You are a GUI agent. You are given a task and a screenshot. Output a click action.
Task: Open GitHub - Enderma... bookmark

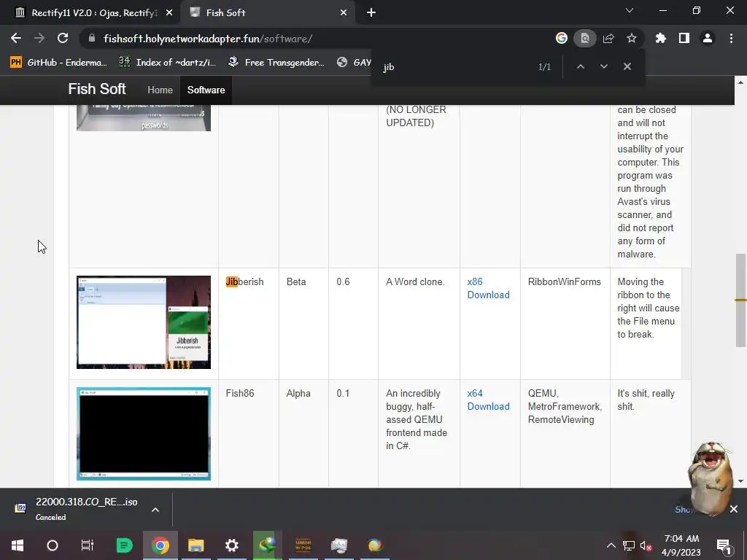58,63
